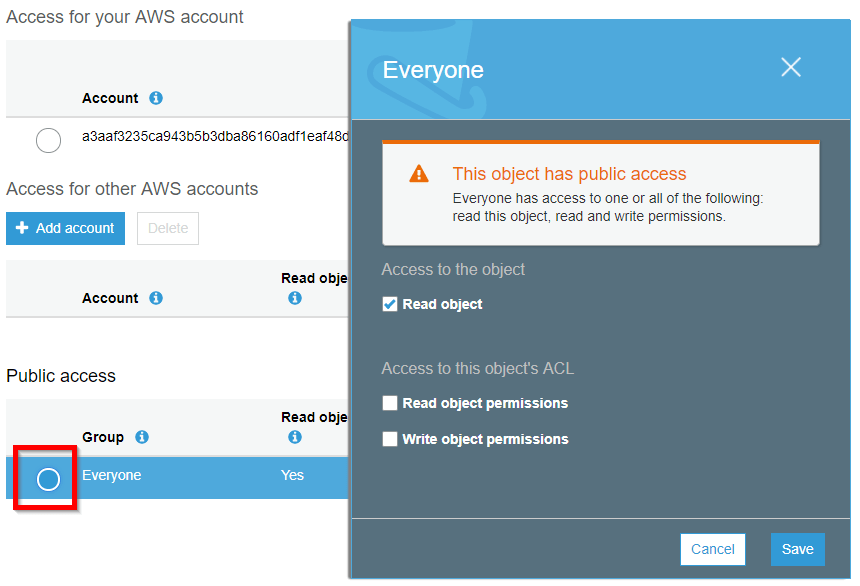Click the info icon next to Group
860x586 pixels.
tap(142, 437)
